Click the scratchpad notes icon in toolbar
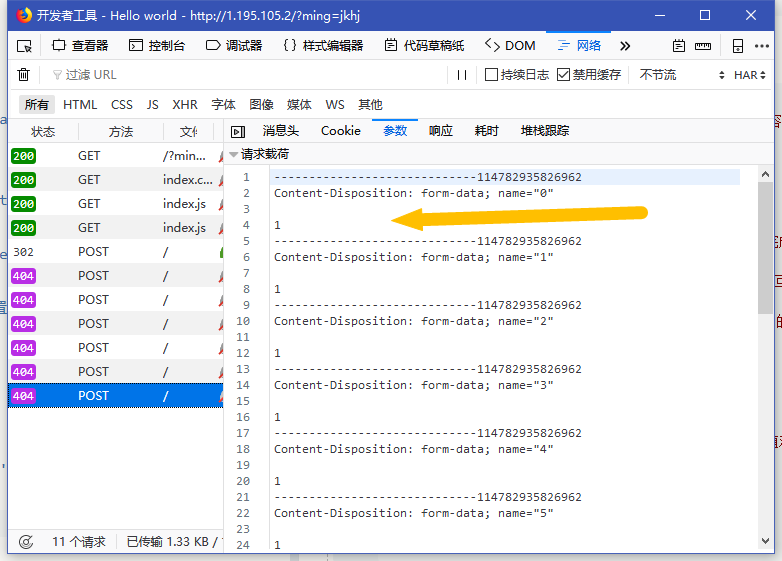 679,46
